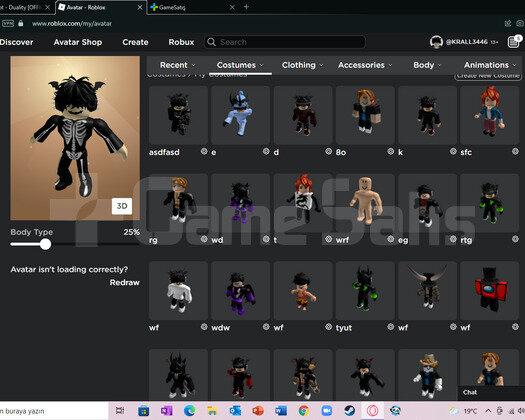Click the VPN badge in address bar
The height and width of the screenshot is (420, 525).
[8, 23]
